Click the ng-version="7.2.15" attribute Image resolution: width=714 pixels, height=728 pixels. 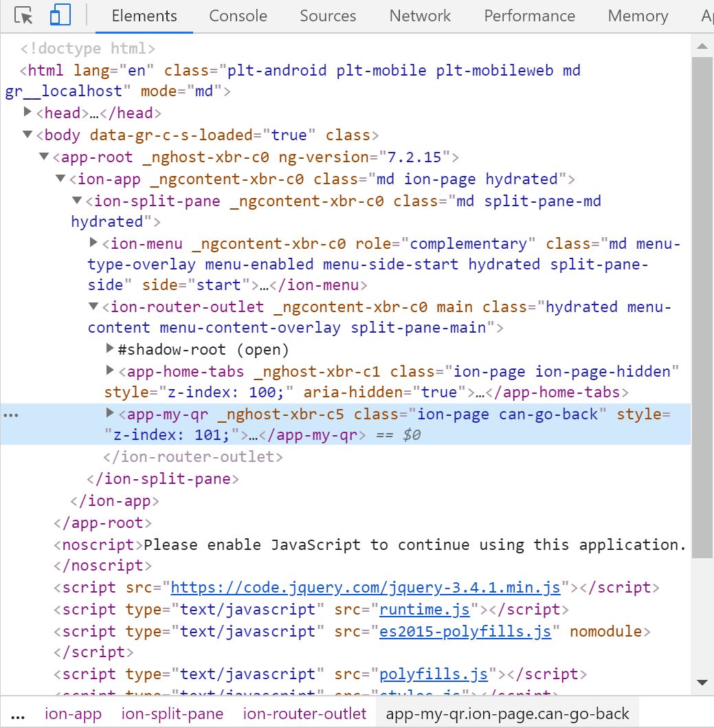coord(364,157)
